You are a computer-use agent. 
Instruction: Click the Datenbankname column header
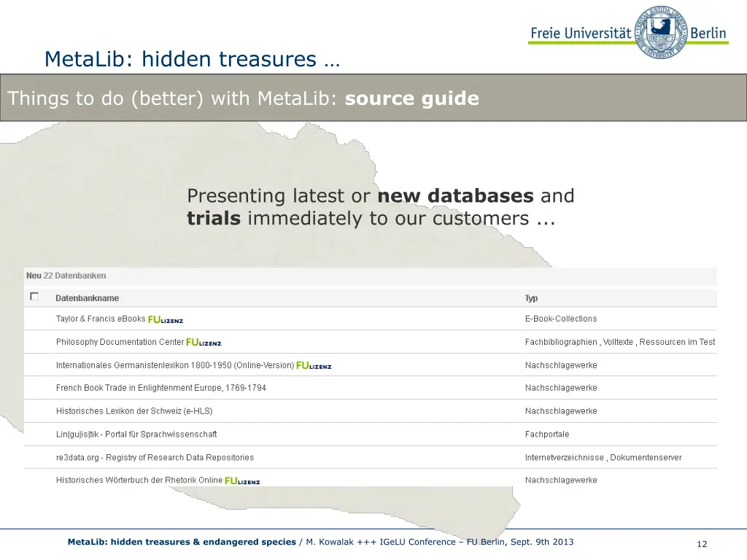pyautogui.click(x=88, y=298)
